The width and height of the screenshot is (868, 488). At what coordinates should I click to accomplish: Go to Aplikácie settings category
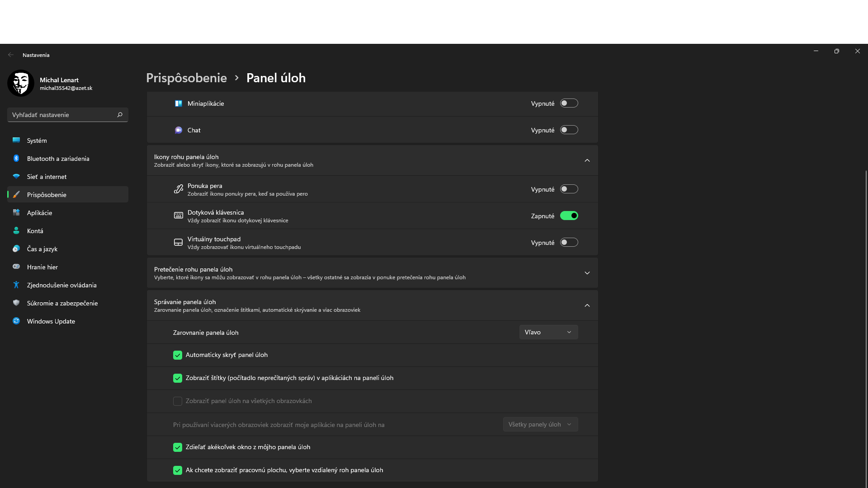(39, 213)
